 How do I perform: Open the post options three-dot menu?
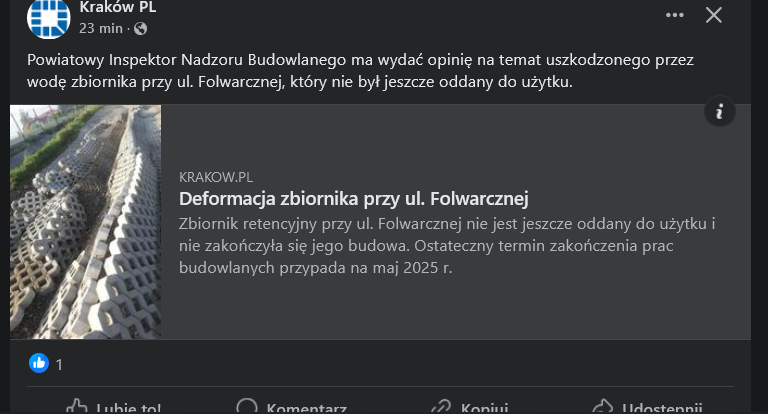click(x=676, y=15)
